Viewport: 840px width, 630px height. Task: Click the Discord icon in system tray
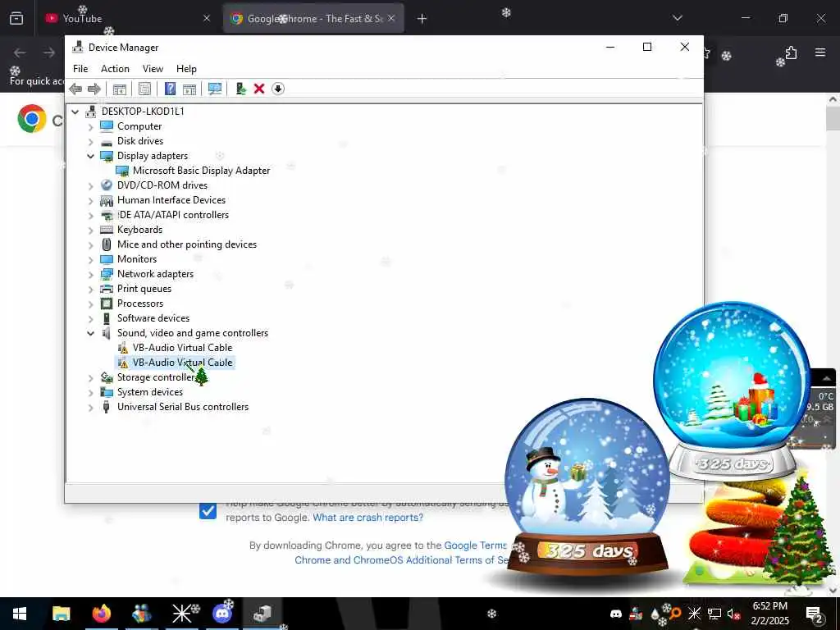pos(616,614)
